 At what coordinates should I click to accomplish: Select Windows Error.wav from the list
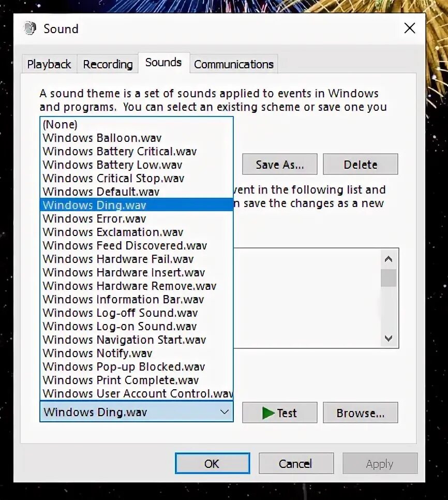pos(94,218)
